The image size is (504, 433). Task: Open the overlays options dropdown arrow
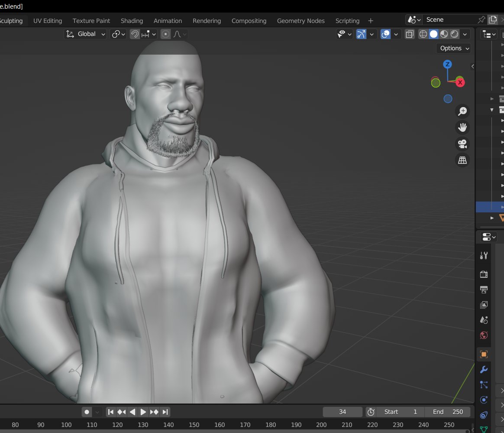[396, 34]
